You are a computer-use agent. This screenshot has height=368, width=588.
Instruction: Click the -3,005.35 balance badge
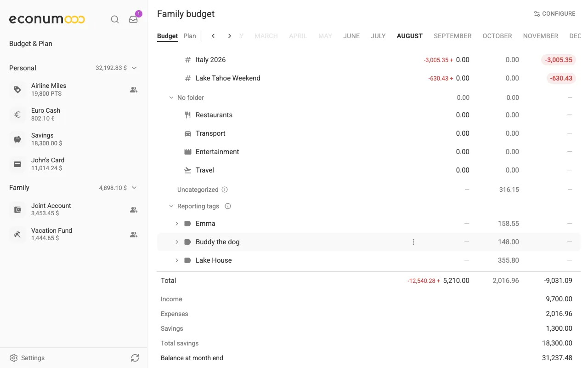click(559, 60)
